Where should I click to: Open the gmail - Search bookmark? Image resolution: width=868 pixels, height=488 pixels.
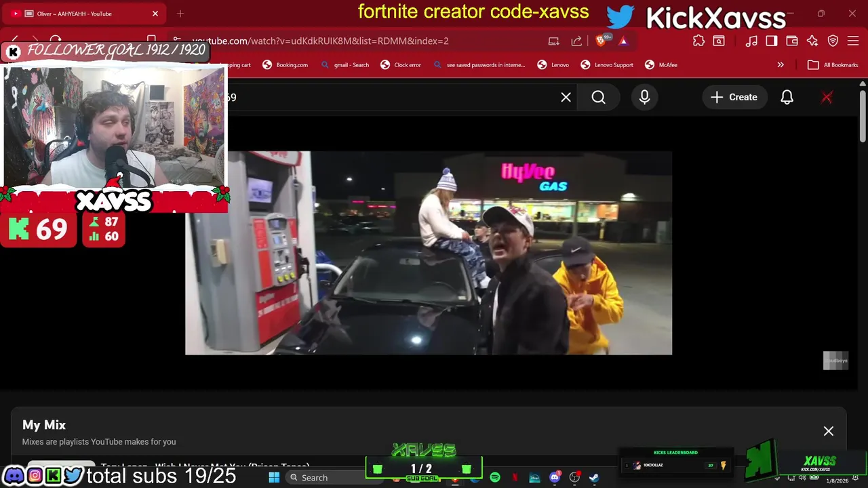tap(345, 65)
